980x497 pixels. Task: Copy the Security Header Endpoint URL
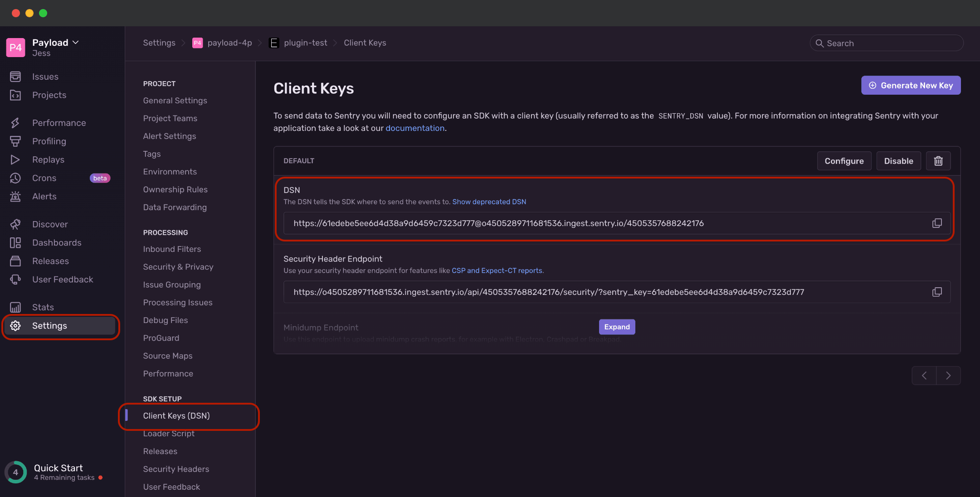[937, 292]
